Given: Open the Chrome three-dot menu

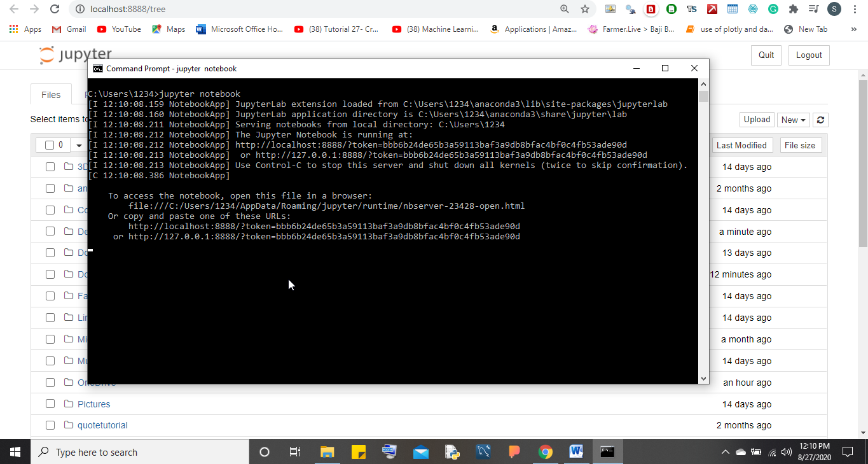Looking at the screenshot, I should tap(855, 9).
